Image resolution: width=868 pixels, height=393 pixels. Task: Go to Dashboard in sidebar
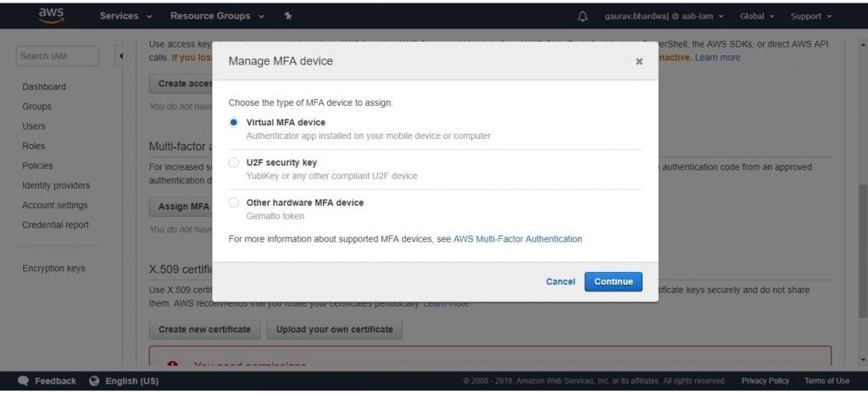coord(44,87)
